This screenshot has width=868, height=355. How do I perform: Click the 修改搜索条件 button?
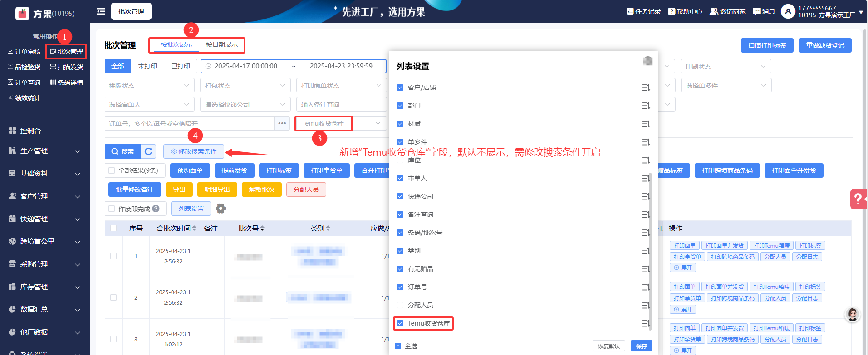(194, 151)
